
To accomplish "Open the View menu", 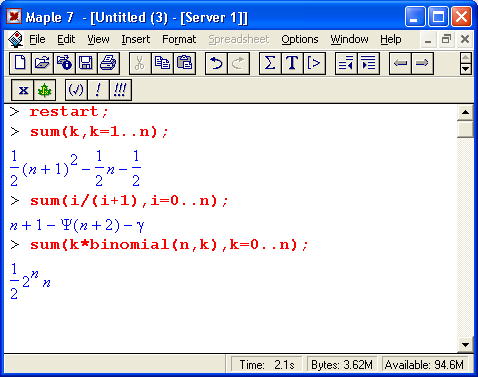I will point(98,39).
